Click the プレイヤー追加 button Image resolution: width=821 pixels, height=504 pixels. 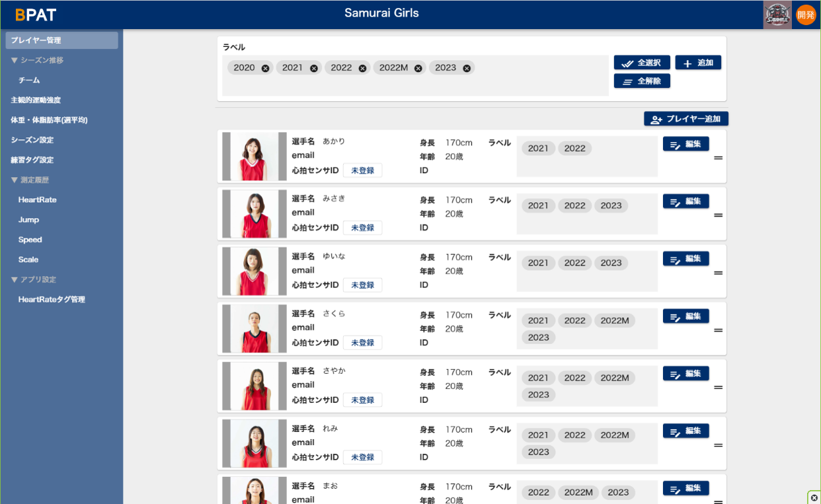coord(685,119)
